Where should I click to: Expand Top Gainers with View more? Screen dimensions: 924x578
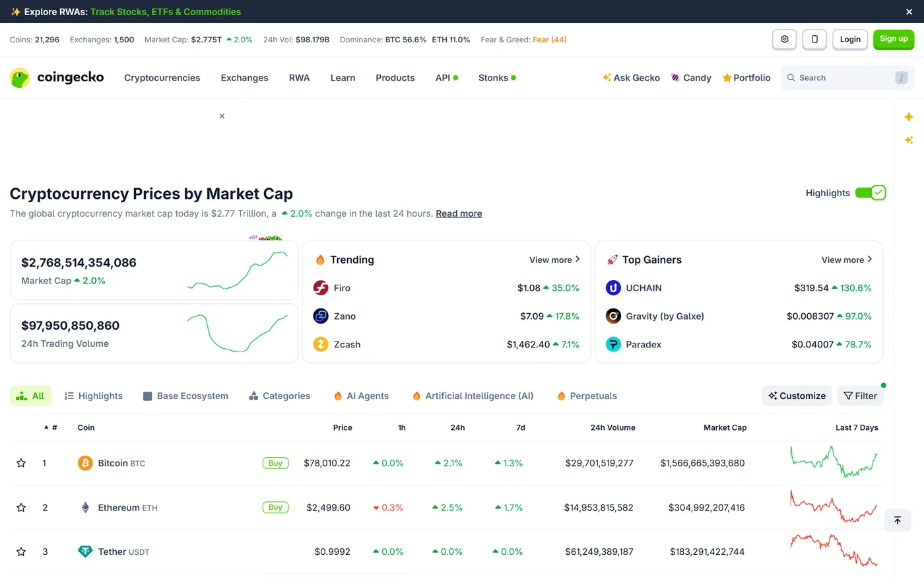coord(847,260)
